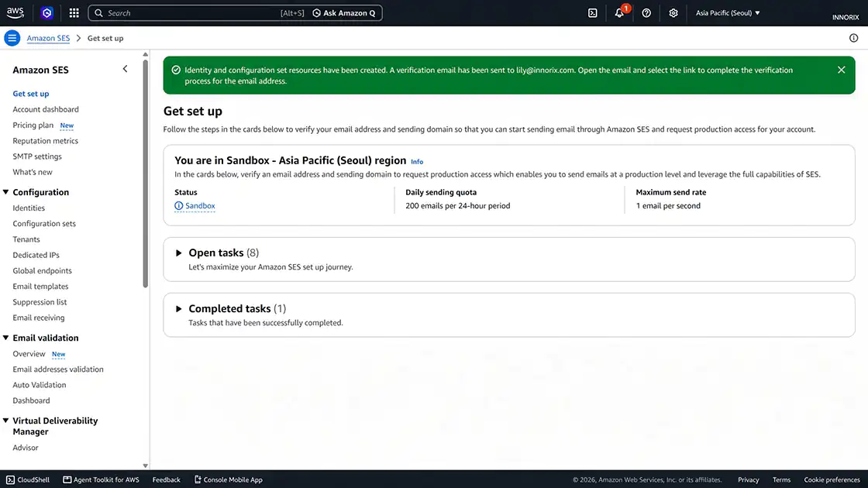Collapse the Configuration section
The width and height of the screenshot is (868, 488).
(6, 192)
